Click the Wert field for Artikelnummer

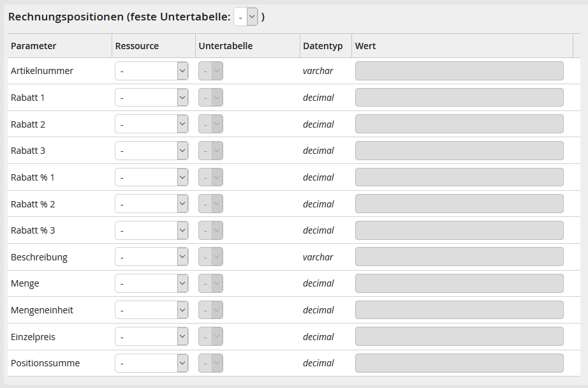[x=459, y=71]
